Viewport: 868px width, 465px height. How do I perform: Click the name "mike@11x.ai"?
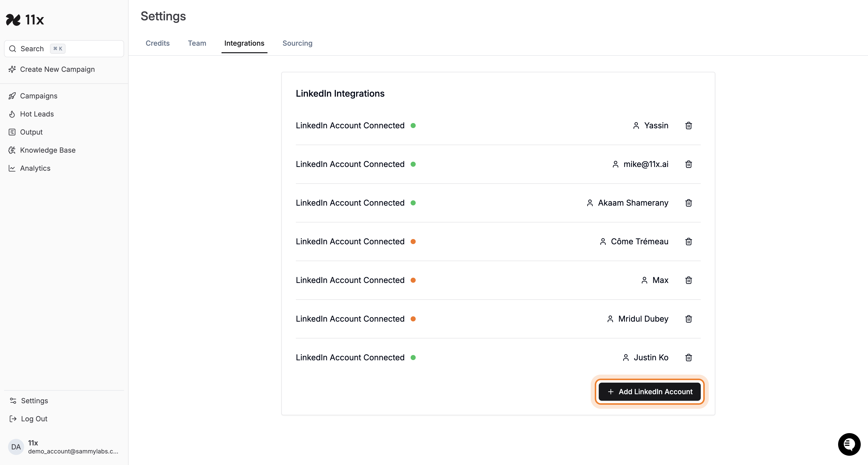point(646,164)
